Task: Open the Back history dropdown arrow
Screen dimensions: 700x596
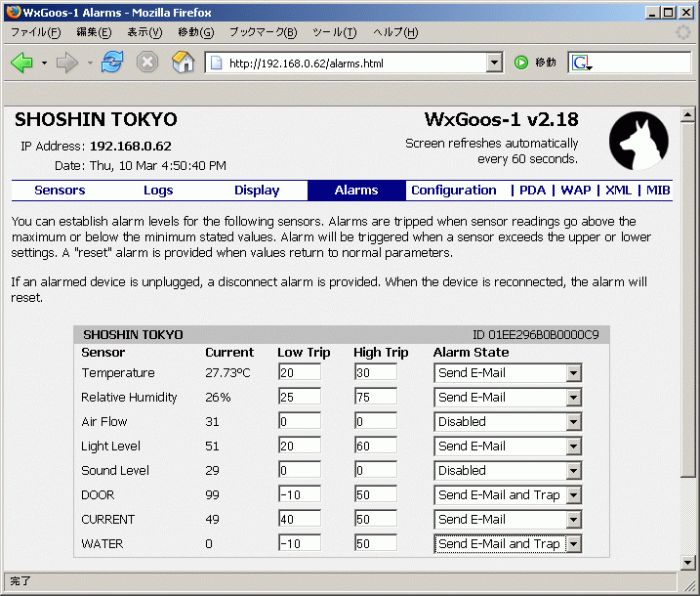Action: click(44, 63)
